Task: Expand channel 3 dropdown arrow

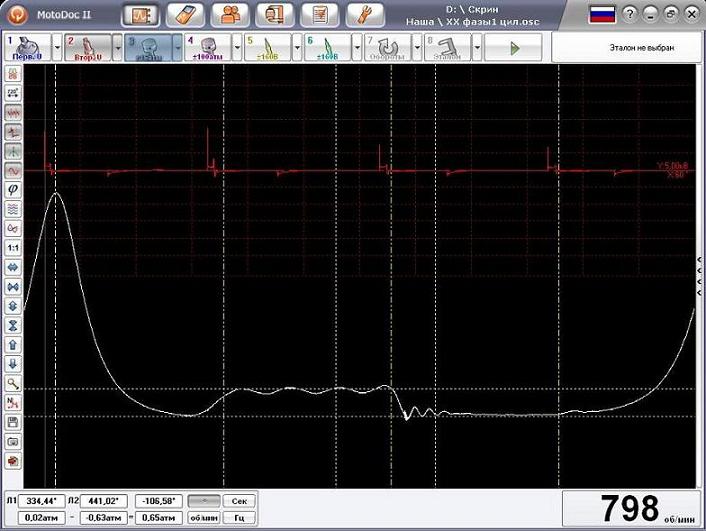Action: (177, 47)
